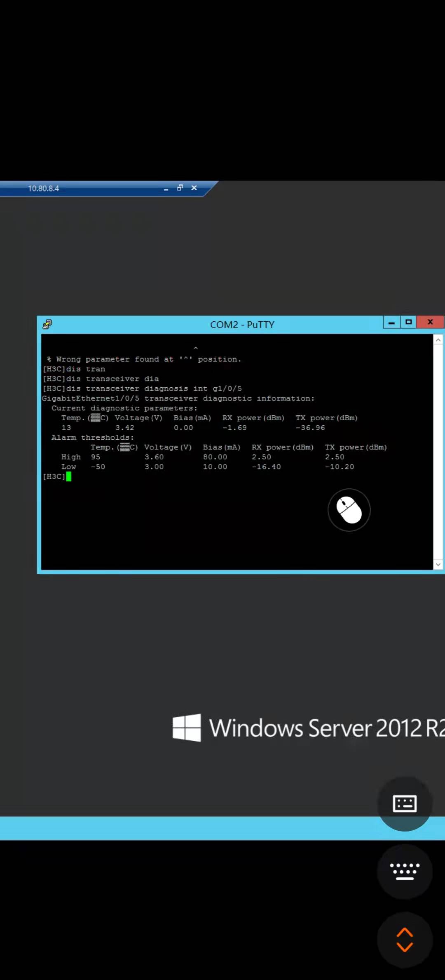Click the High Voltage threshold 3.60
The width and height of the screenshot is (445, 980).
point(154,457)
